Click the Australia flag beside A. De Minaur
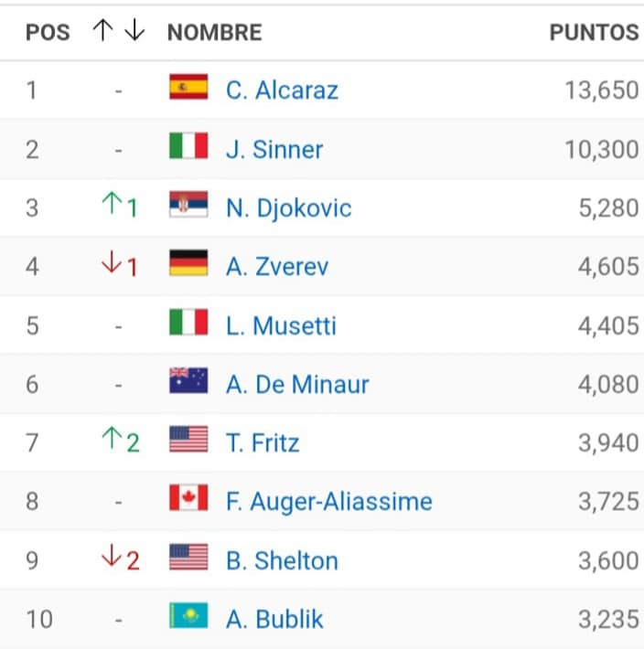This screenshot has height=649, width=644. [188, 381]
